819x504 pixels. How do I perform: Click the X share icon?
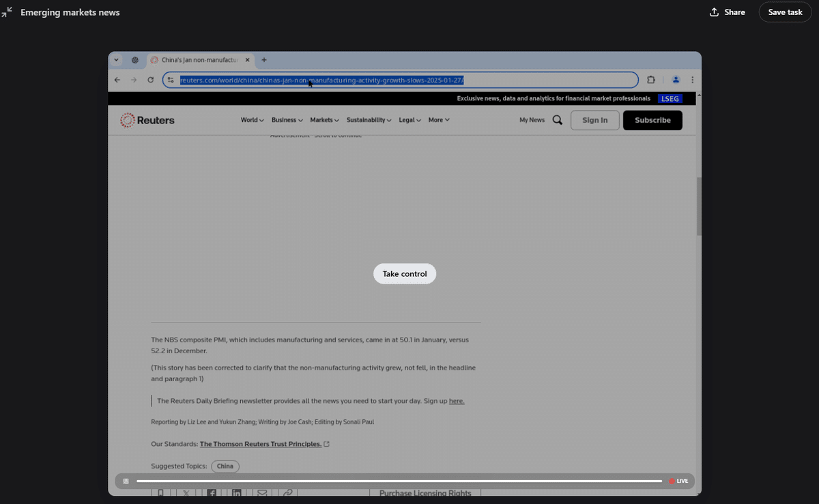[x=186, y=493]
